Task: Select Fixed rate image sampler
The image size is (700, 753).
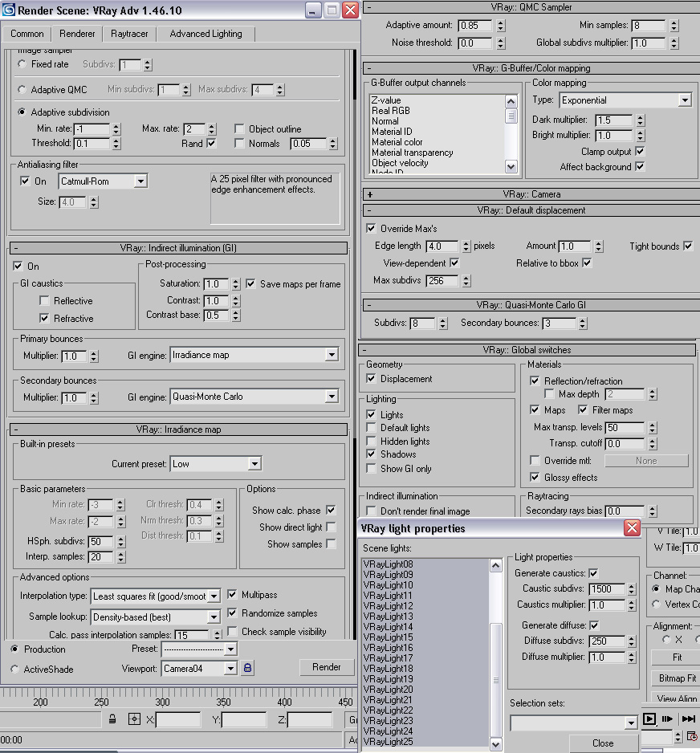Action: pos(22,64)
